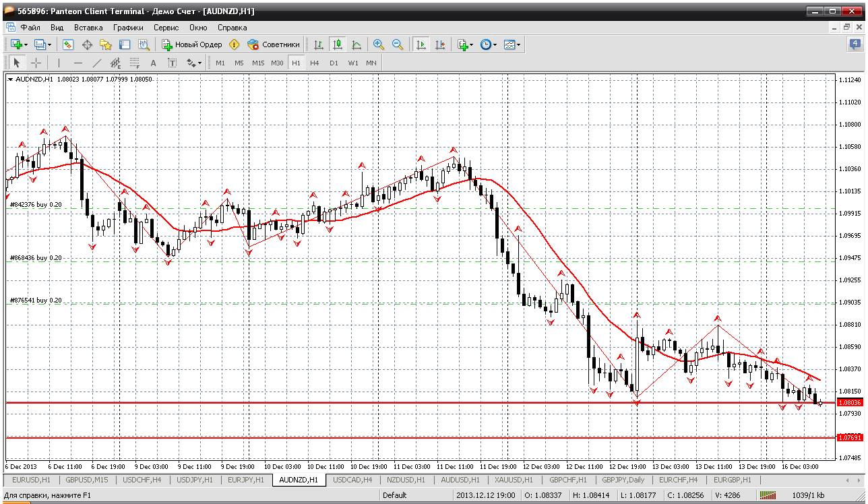Switch timeframe to H4
This screenshot has width=868, height=504.
tap(315, 63)
